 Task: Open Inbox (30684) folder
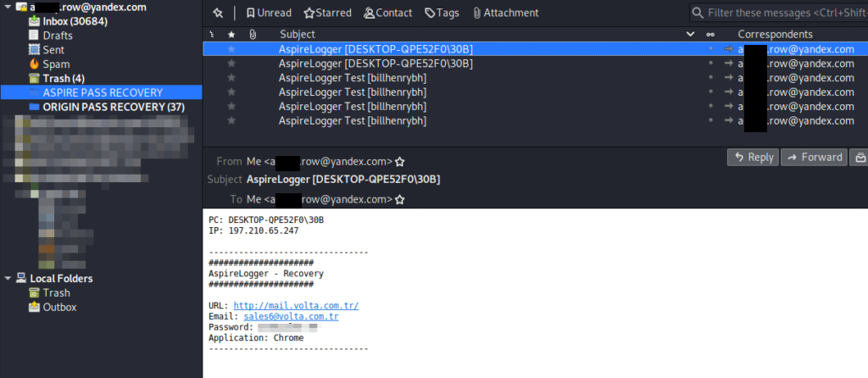[75, 21]
